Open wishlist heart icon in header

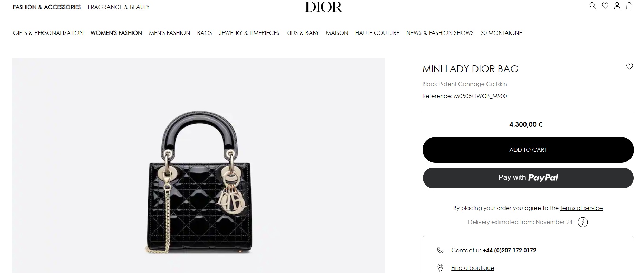tap(605, 6)
